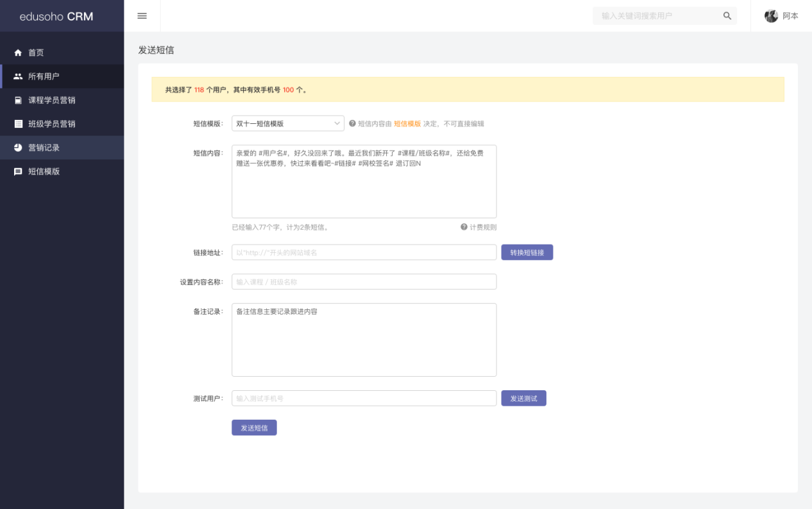Viewport: 812px width, 509px height.
Task: Click the 转换短链接 button
Action: point(527,252)
